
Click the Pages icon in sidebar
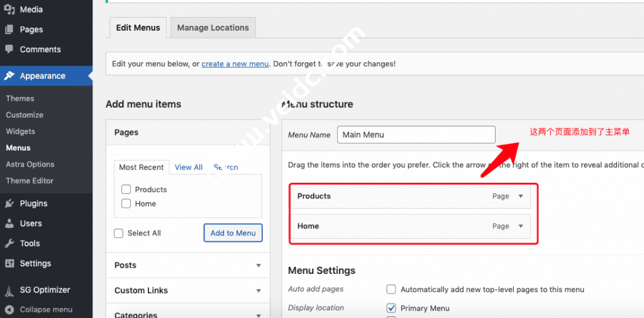[9, 30]
